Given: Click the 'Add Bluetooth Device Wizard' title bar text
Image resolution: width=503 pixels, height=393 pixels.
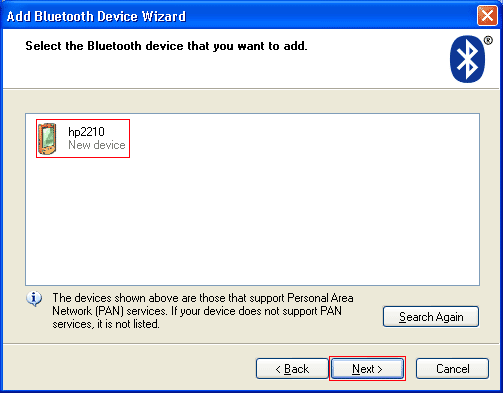Looking at the screenshot, I should [x=96, y=16].
